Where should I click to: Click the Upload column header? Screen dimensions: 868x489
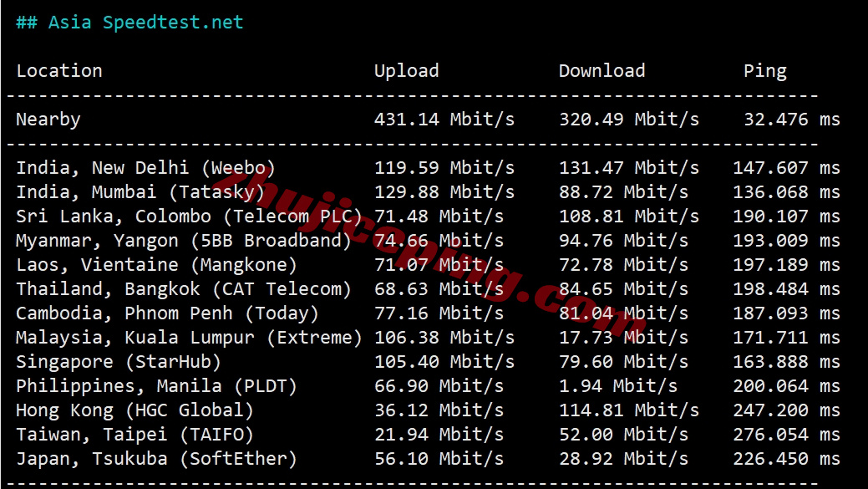tap(406, 71)
